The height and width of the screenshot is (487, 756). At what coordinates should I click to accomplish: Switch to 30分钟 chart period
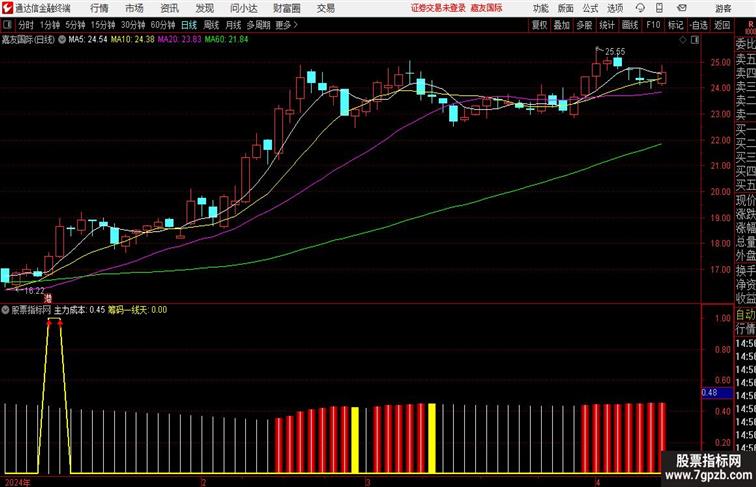pyautogui.click(x=133, y=25)
